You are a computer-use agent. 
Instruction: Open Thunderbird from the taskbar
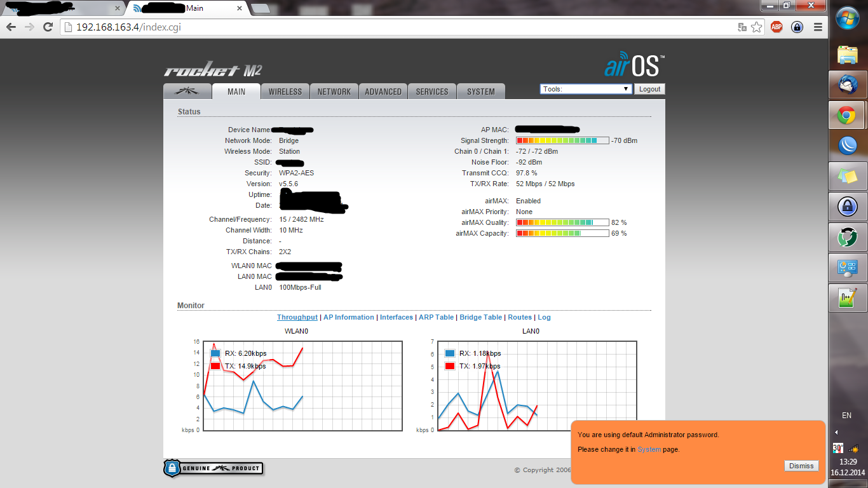(848, 85)
